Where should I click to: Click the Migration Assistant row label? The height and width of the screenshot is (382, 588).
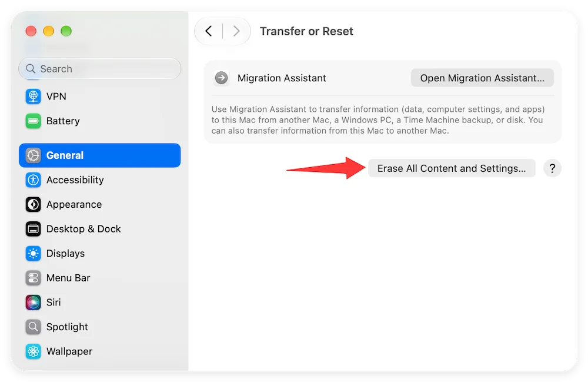point(282,78)
